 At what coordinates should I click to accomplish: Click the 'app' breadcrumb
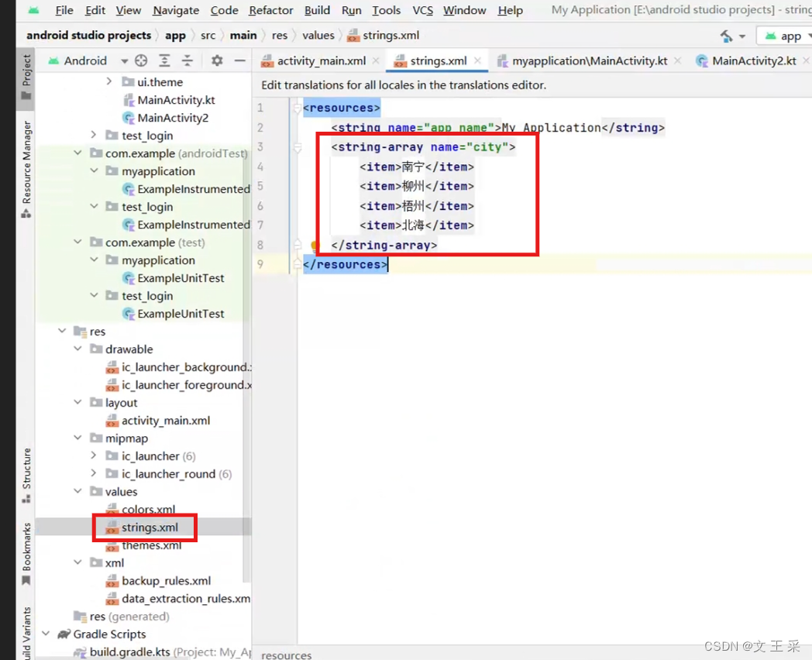pyautogui.click(x=175, y=35)
